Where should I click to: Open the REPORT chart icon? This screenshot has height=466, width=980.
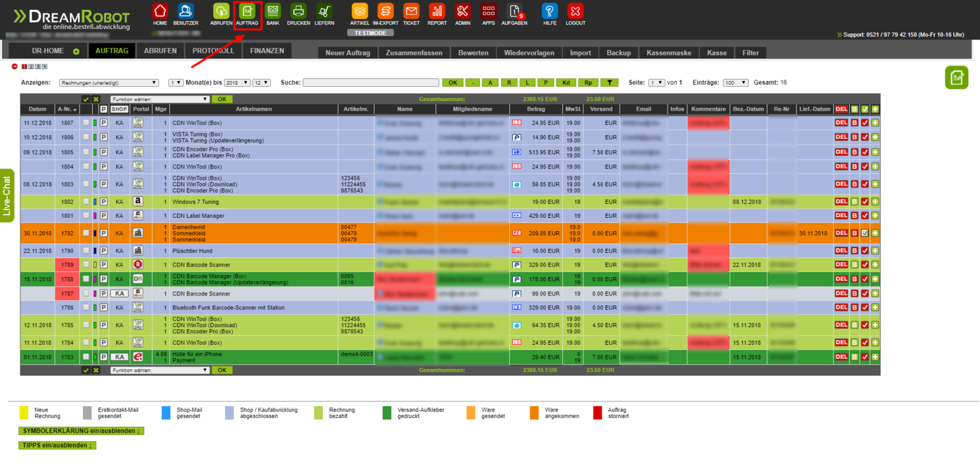pos(437,11)
